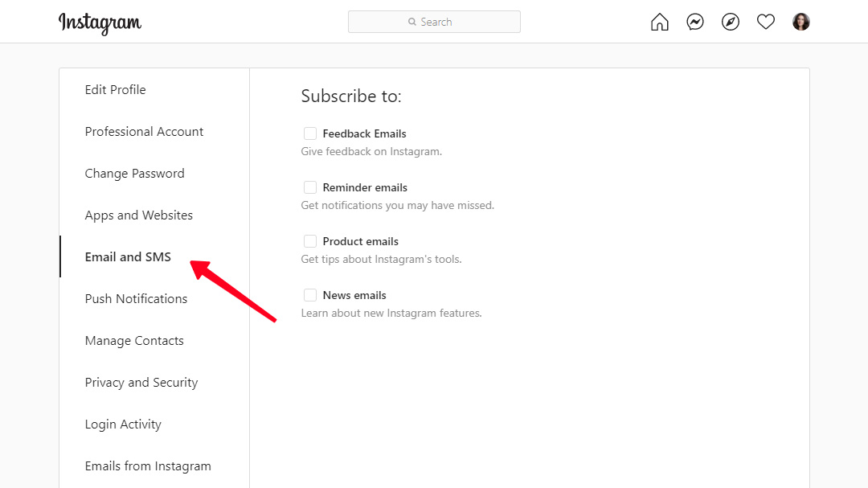This screenshot has width=868, height=488.
Task: Open Push Notifications settings
Action: coord(136,298)
